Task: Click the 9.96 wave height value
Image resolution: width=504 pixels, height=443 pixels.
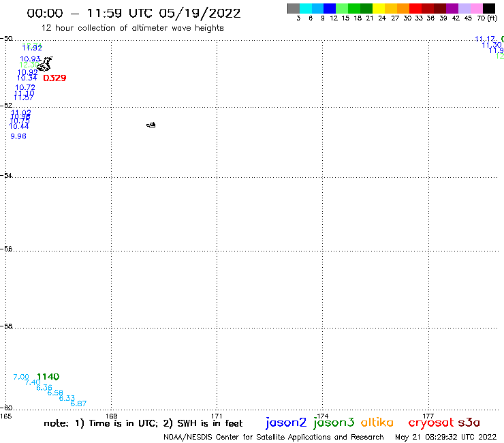Action: tap(18, 136)
